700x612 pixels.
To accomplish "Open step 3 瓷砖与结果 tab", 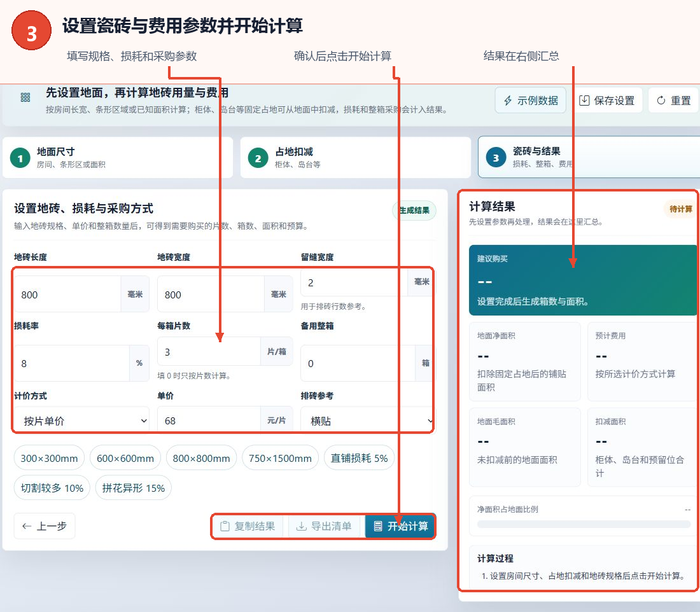I will 589,158.
